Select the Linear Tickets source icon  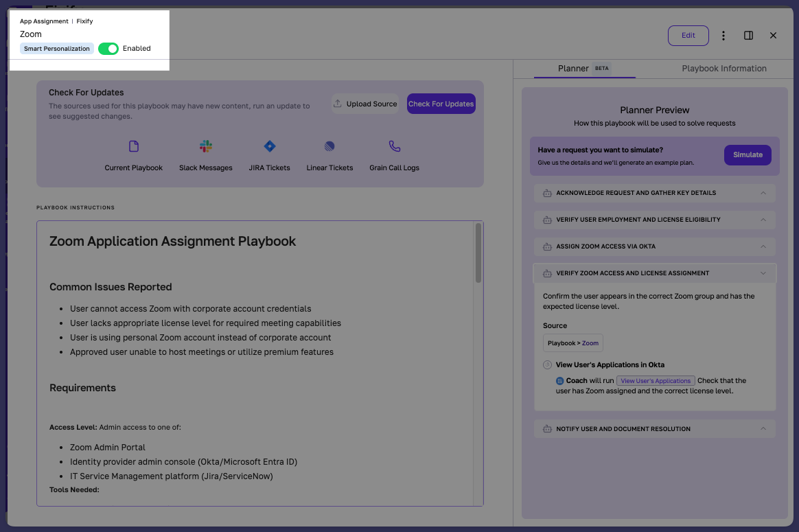[329, 146]
